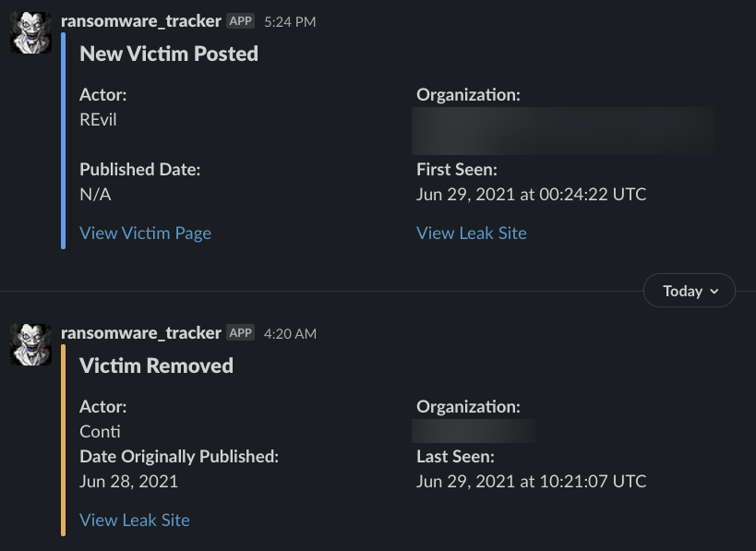Screen dimensions: 756x551
Task: Click the blue attachment color bar
Action: pos(63,141)
